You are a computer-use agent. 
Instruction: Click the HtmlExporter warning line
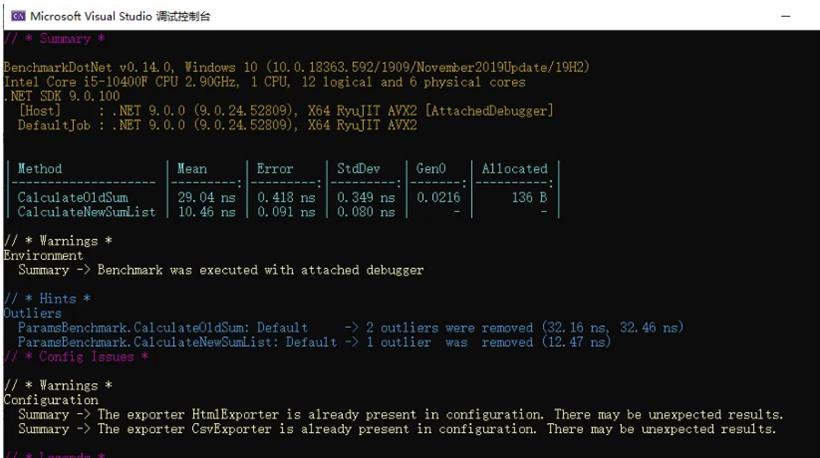point(401,415)
